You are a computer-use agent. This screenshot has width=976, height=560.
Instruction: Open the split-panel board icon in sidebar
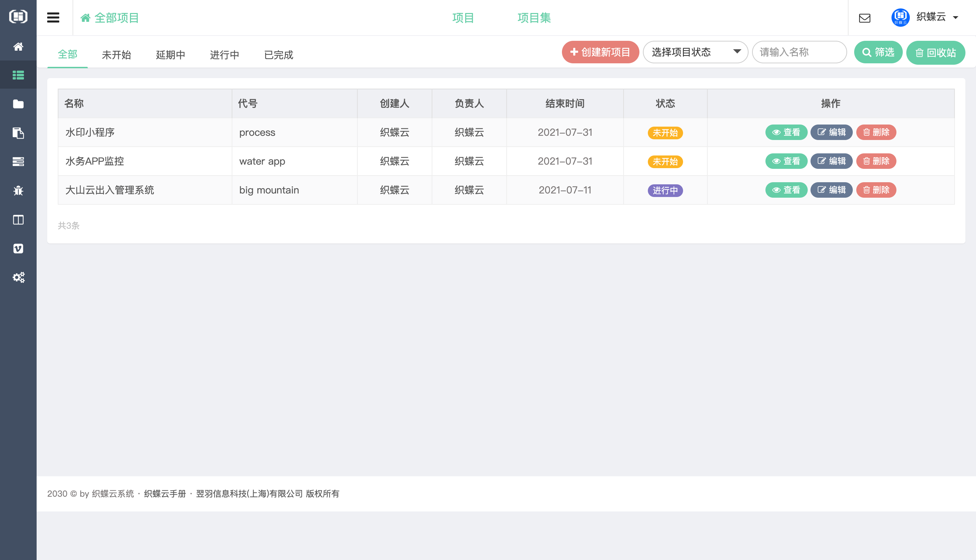(x=18, y=219)
